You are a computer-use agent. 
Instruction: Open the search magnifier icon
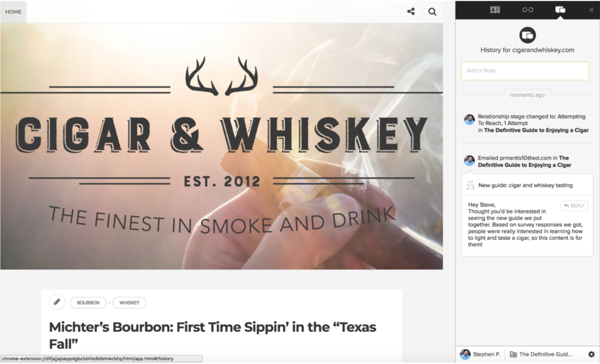tap(432, 12)
